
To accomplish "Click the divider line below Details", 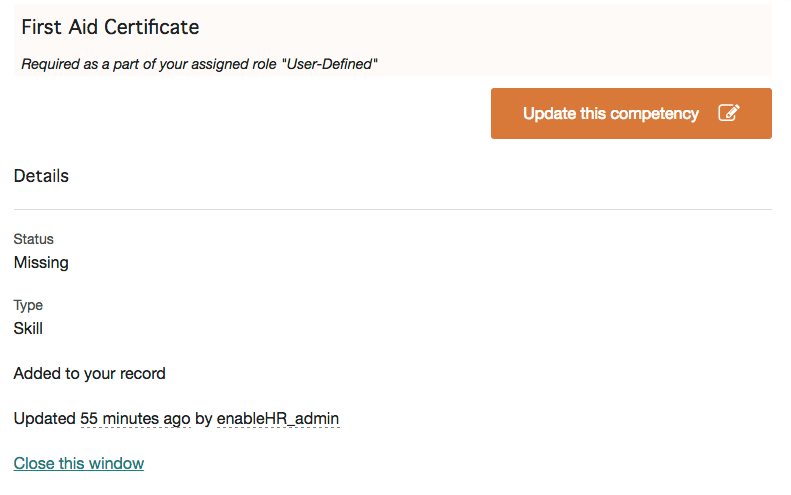I will (392, 209).
